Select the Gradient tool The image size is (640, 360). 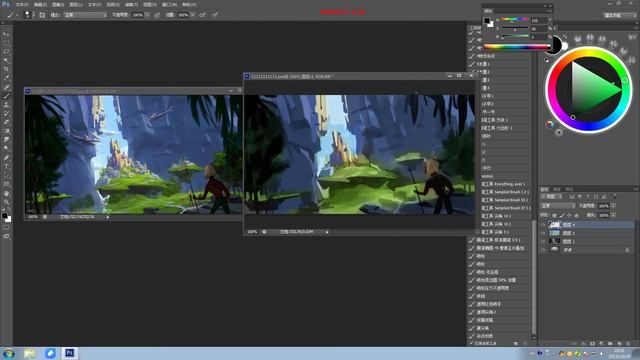(x=6, y=131)
